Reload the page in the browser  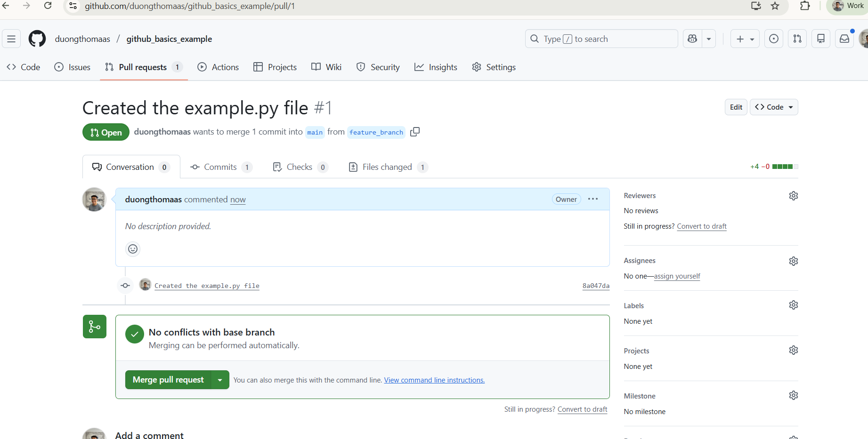(x=48, y=6)
